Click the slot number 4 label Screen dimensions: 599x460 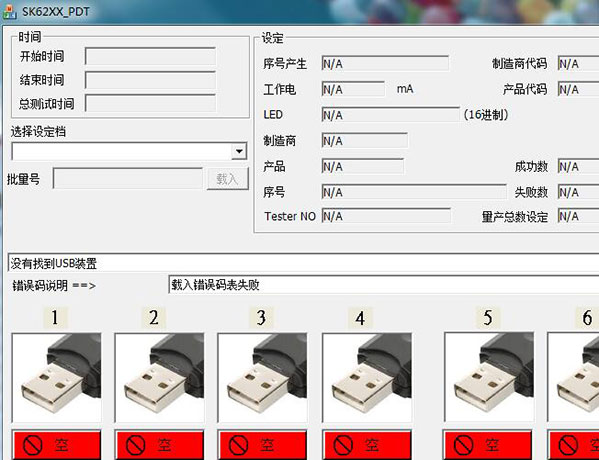click(x=360, y=317)
